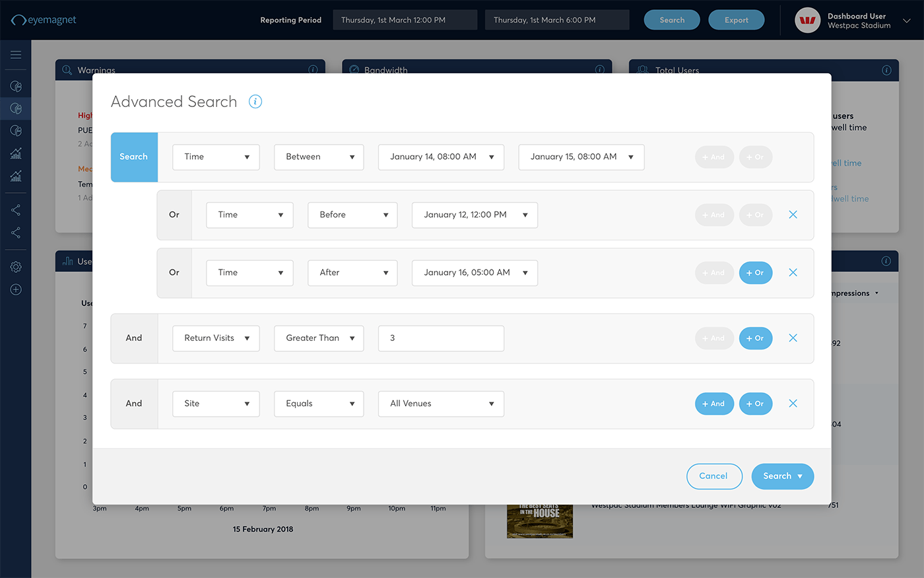
Task: Click info icon on lower right panel
Action: pos(886,261)
